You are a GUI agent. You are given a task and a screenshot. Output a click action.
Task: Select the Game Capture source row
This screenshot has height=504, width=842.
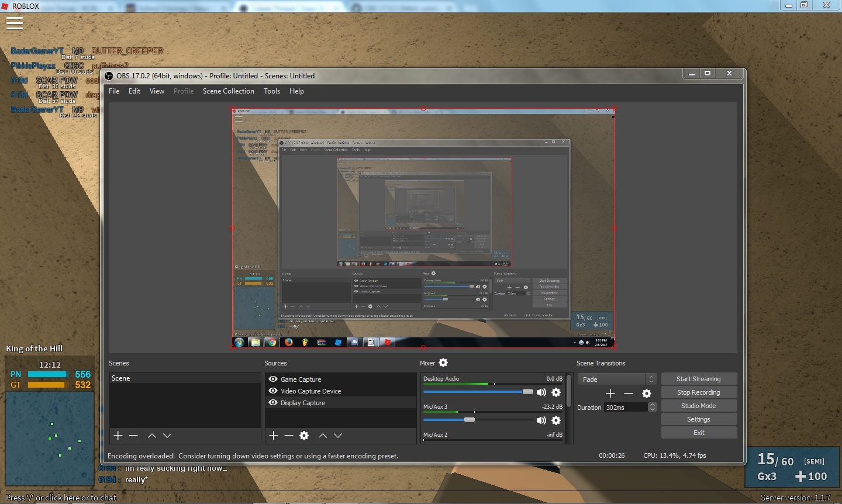(x=340, y=379)
